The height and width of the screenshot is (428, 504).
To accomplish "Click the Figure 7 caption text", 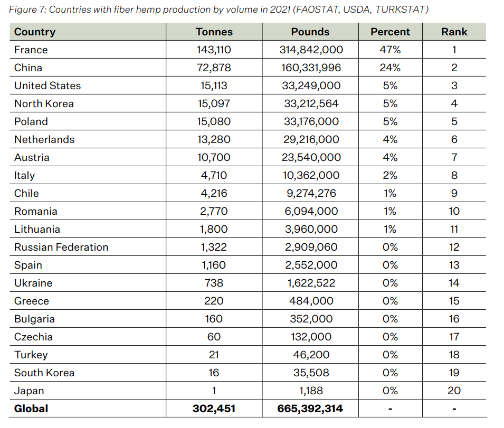I will coord(218,9).
